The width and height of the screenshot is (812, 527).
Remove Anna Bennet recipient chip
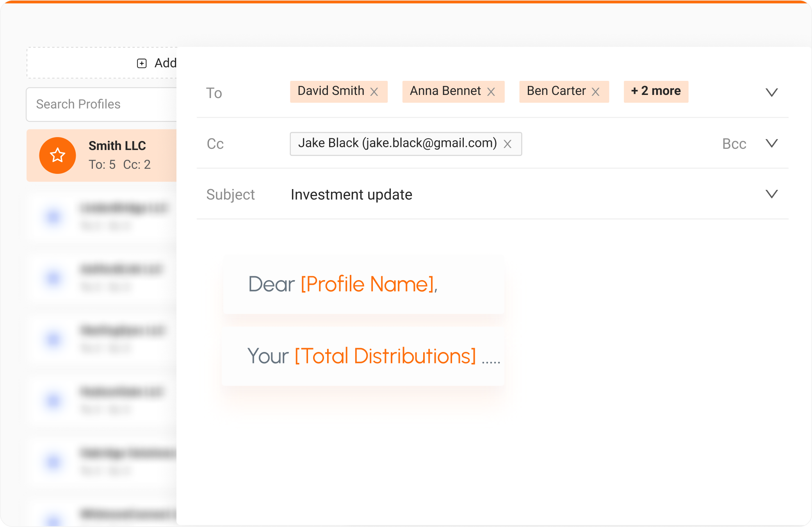click(x=491, y=92)
